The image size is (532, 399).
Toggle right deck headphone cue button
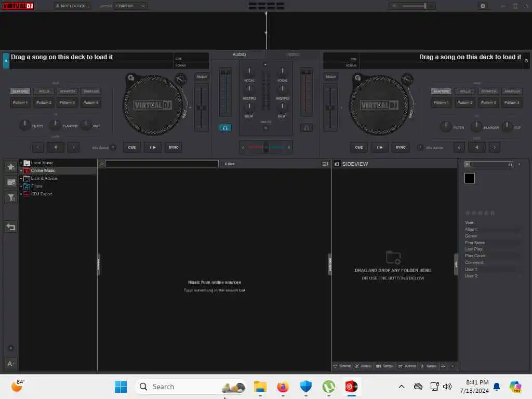307,128
